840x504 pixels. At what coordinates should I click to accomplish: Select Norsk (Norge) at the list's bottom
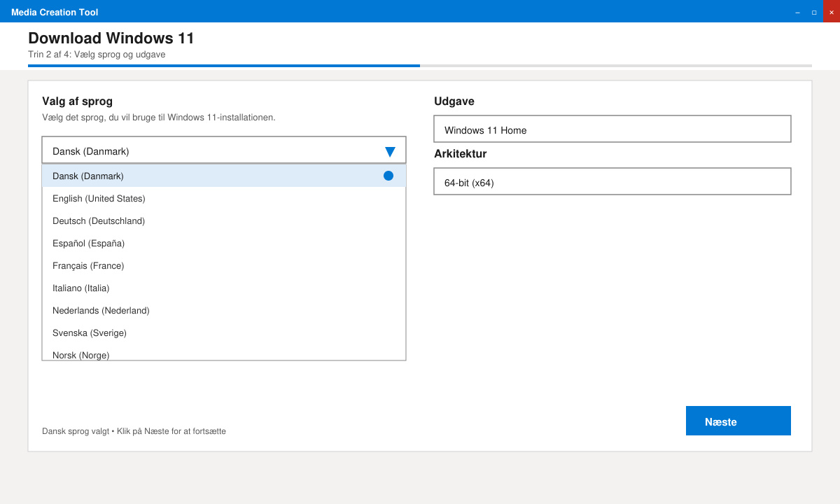[224, 353]
